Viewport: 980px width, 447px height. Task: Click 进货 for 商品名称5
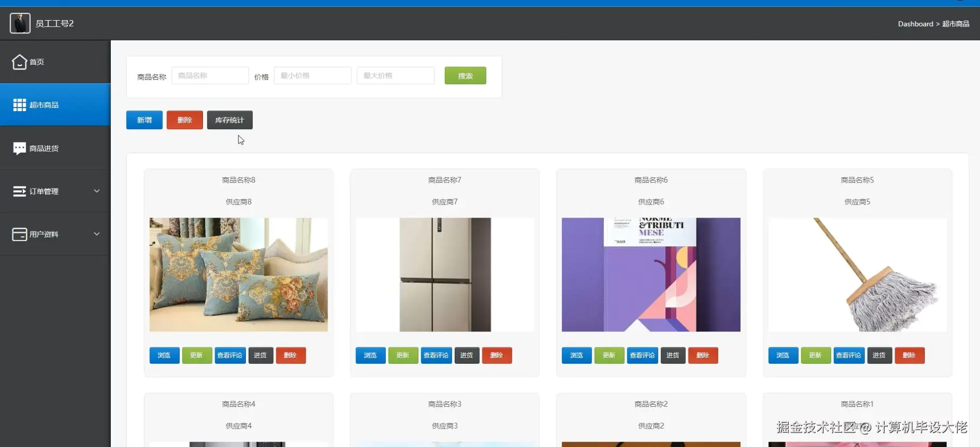pyautogui.click(x=879, y=355)
